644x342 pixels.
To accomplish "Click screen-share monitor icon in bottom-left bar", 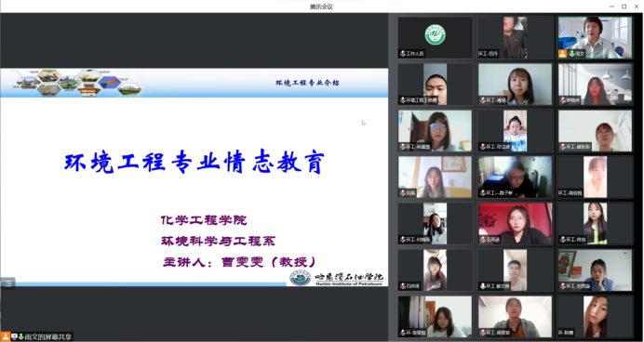I will (14, 336).
